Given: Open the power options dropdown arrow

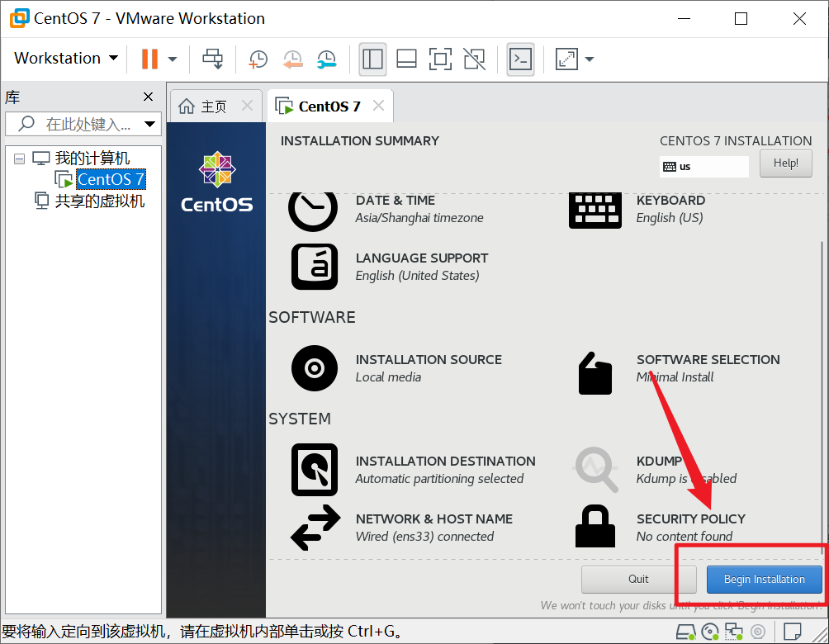Looking at the screenshot, I should pyautogui.click(x=173, y=59).
